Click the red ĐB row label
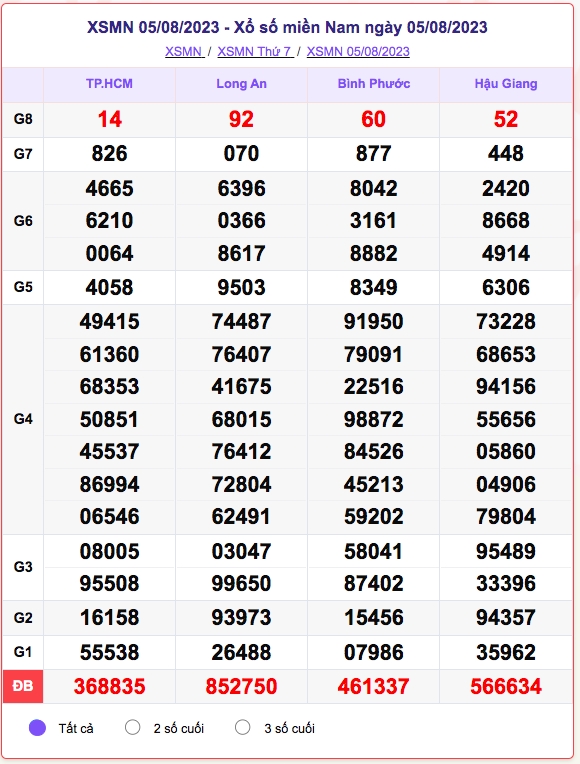Image resolution: width=580 pixels, height=764 pixels. click(23, 686)
